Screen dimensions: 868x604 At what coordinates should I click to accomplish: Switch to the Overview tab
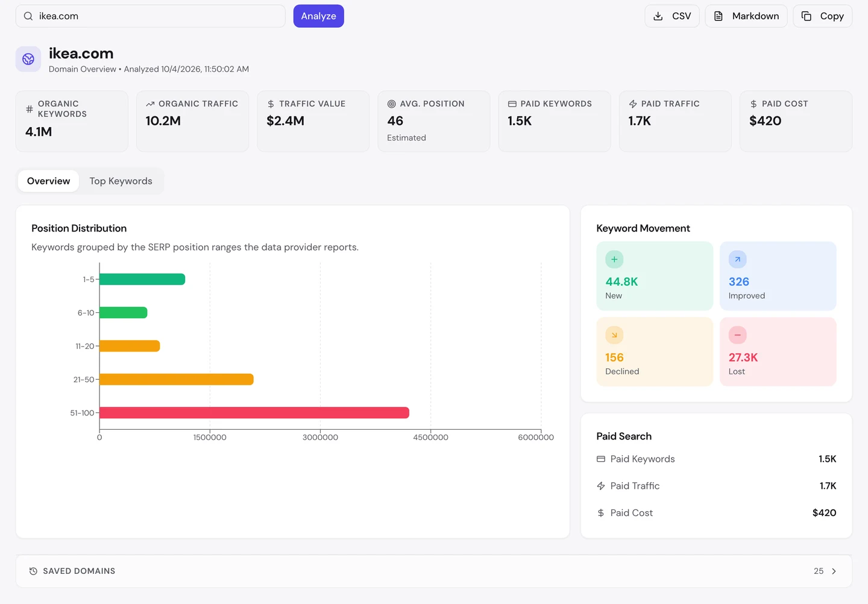pos(49,181)
